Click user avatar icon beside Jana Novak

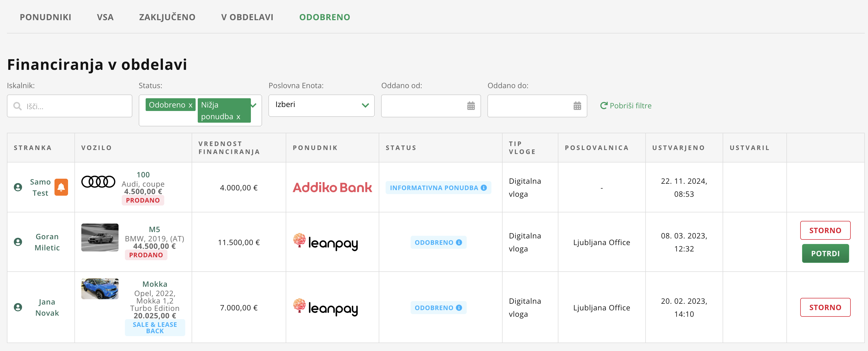[x=18, y=307]
